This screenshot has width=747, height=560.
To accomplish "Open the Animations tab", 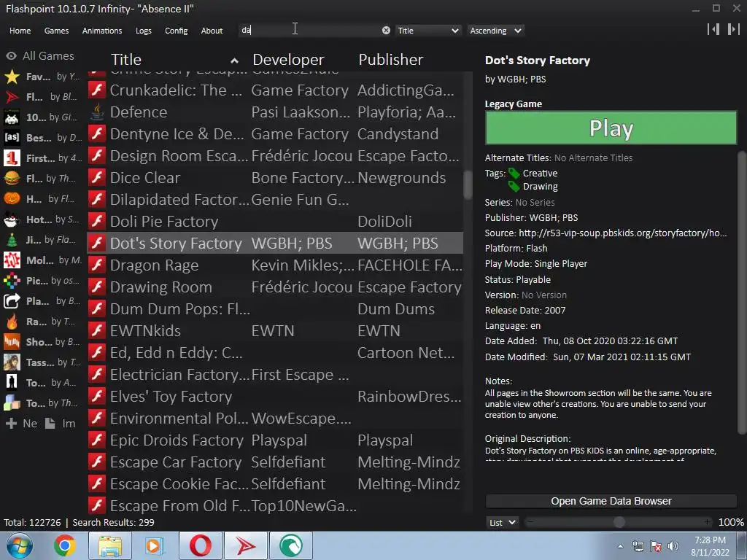I will pos(102,31).
